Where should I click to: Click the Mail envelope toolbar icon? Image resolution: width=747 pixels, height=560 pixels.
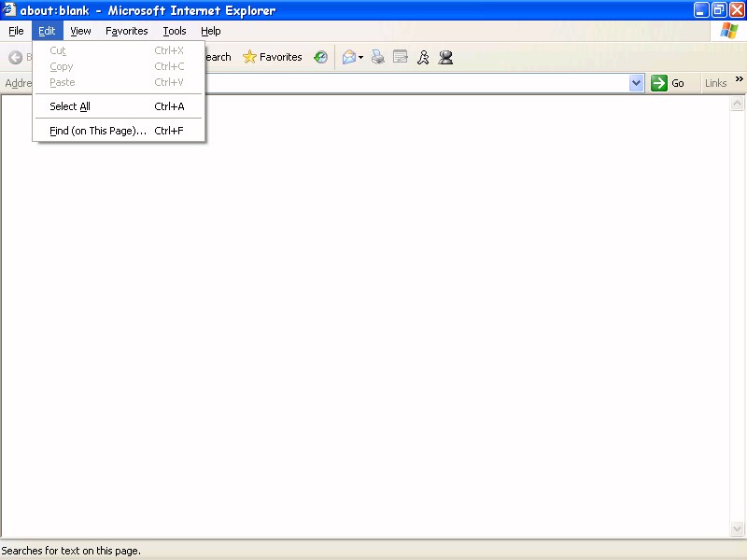(x=349, y=58)
